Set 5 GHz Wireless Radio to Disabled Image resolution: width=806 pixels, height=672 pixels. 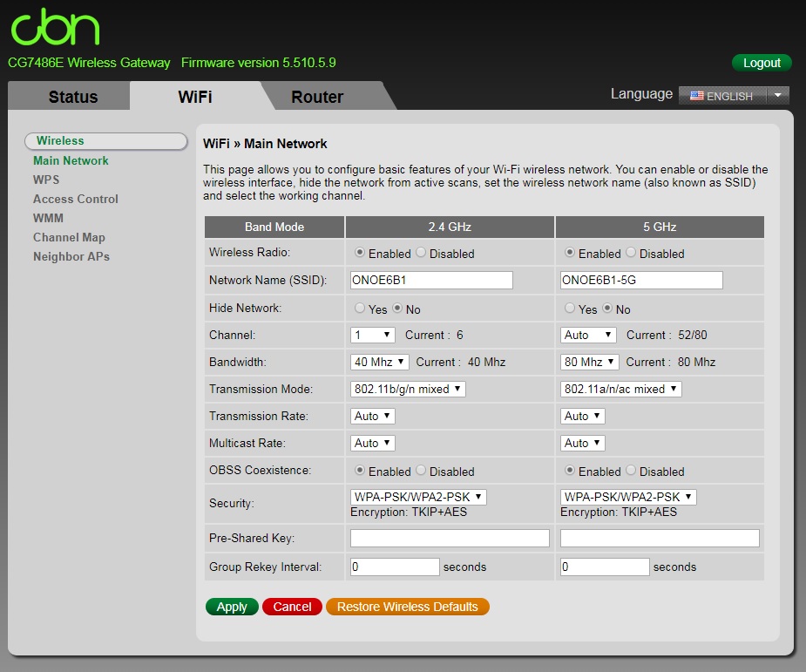[631, 253]
